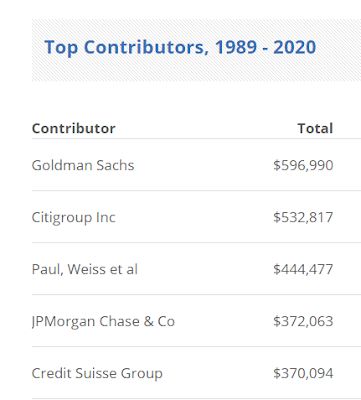Image resolution: width=361 pixels, height=400 pixels.
Task: Select the Paul, Weiss et al contributor name
Action: 84,269
